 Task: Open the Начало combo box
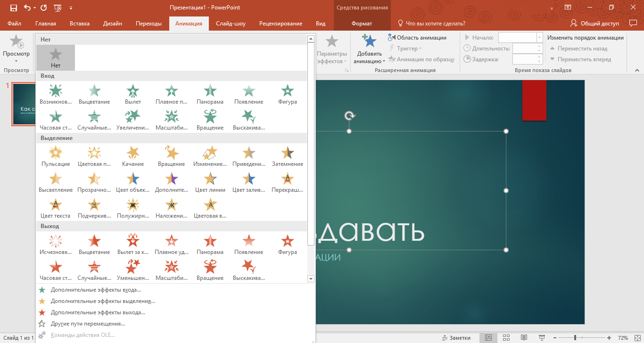(x=539, y=38)
